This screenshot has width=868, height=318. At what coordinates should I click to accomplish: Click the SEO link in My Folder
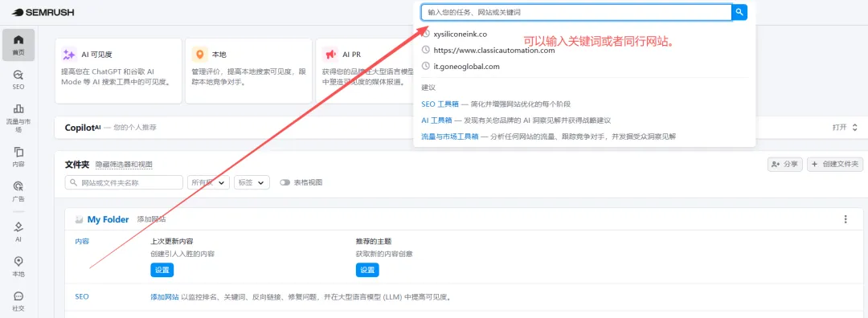pos(82,296)
